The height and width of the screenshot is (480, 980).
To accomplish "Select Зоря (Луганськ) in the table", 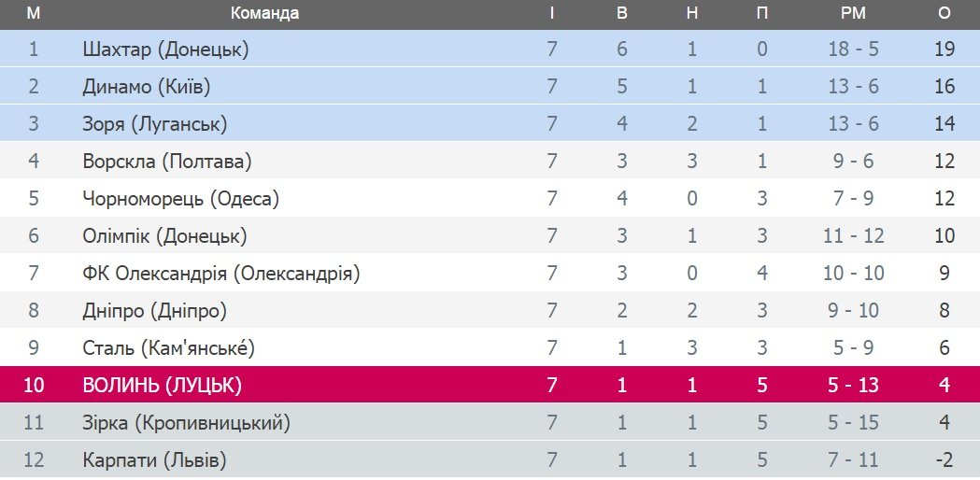I will [154, 124].
